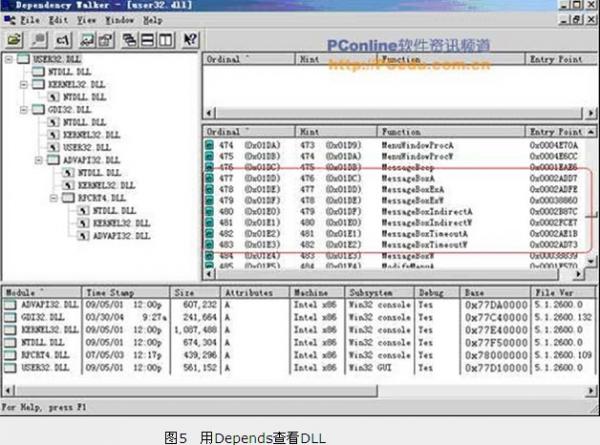Open the File menu
The width and height of the screenshot is (600, 445).
pyautogui.click(x=29, y=20)
